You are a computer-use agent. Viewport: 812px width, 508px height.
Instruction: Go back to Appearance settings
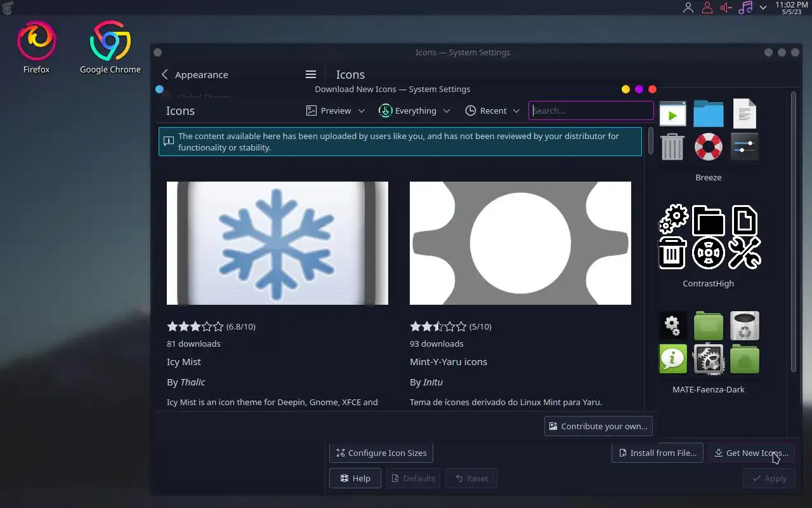click(194, 74)
